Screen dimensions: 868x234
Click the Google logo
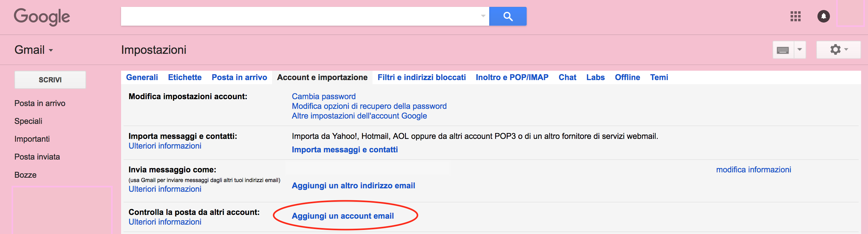point(42,17)
